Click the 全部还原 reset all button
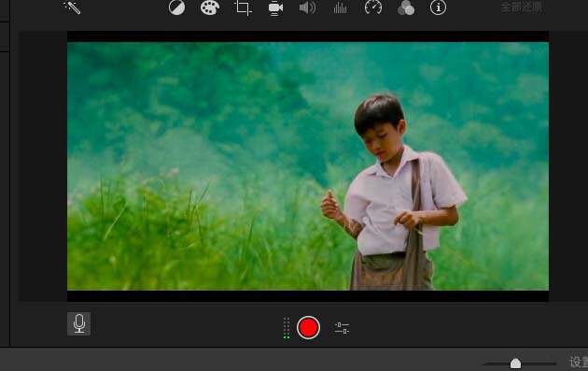 click(x=521, y=7)
